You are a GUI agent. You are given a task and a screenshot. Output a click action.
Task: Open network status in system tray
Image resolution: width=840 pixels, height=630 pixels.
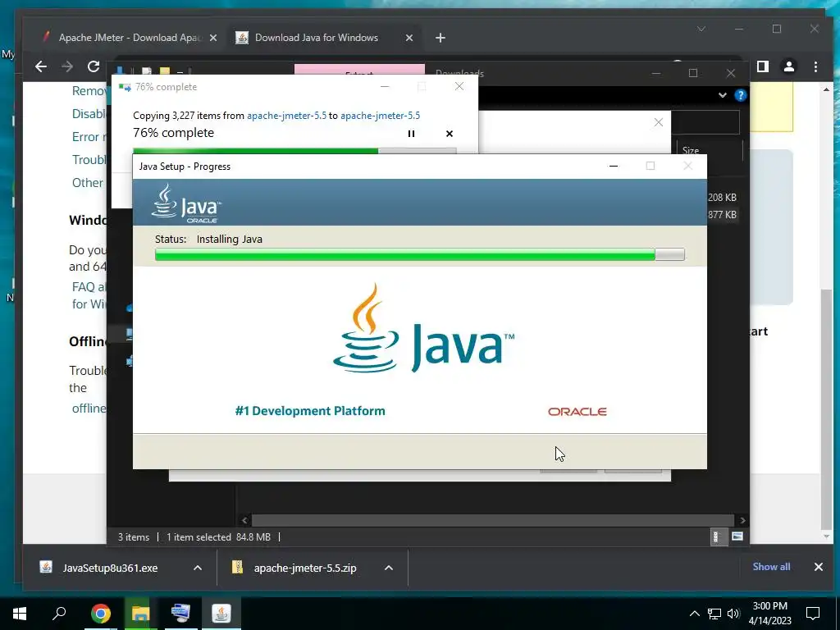(714, 614)
